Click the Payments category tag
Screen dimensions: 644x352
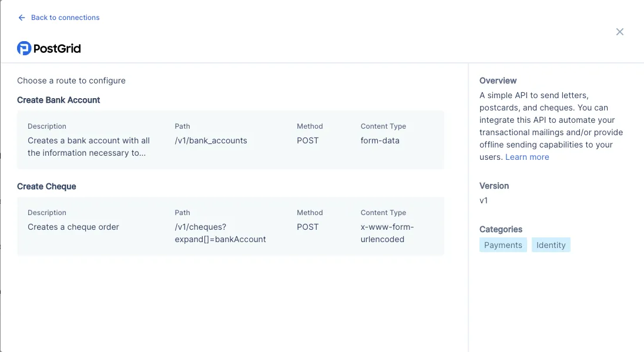click(503, 244)
